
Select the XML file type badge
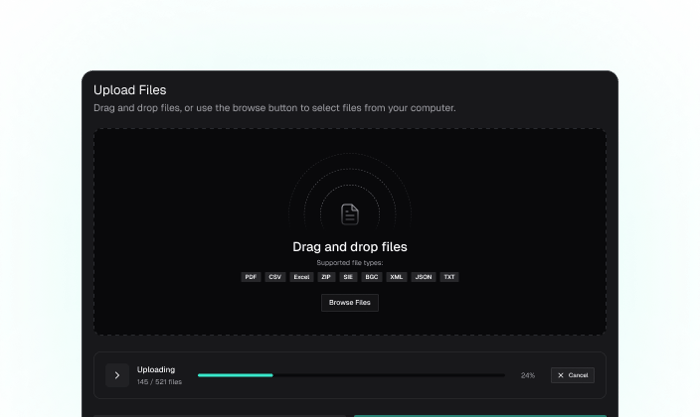pos(396,277)
